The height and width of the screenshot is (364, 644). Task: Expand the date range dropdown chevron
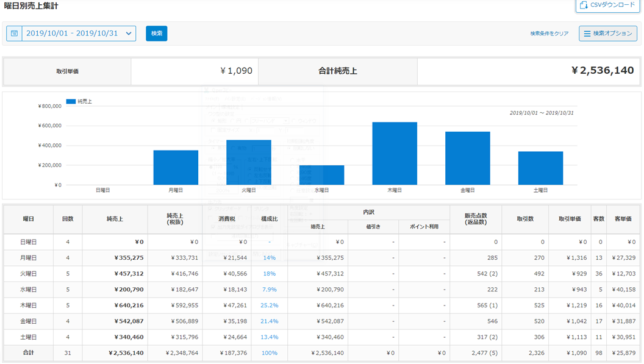(129, 34)
